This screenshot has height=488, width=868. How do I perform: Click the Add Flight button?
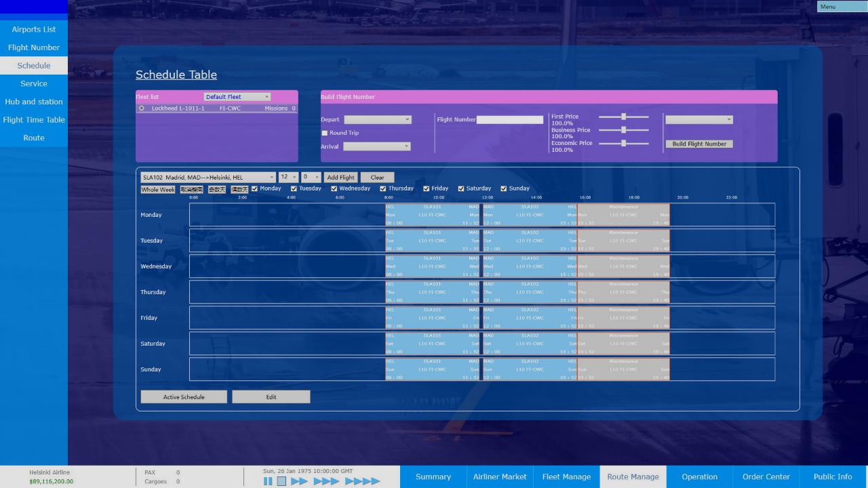[x=340, y=177]
